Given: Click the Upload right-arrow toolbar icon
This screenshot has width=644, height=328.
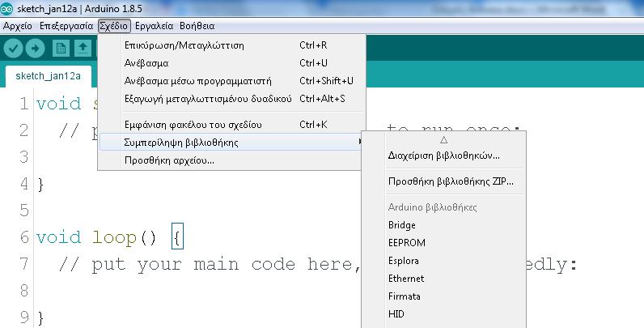Looking at the screenshot, I should coord(36,49).
